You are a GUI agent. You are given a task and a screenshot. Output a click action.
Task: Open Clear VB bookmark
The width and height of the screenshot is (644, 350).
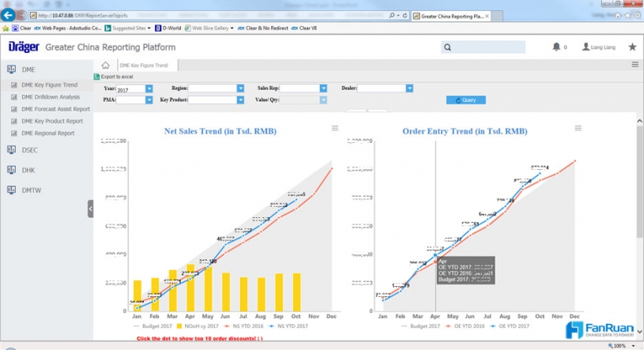click(x=304, y=28)
